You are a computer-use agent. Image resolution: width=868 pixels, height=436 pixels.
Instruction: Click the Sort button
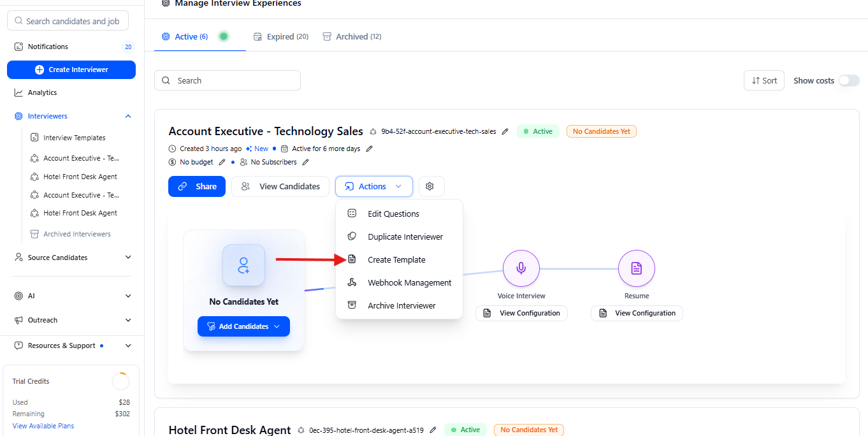point(763,80)
